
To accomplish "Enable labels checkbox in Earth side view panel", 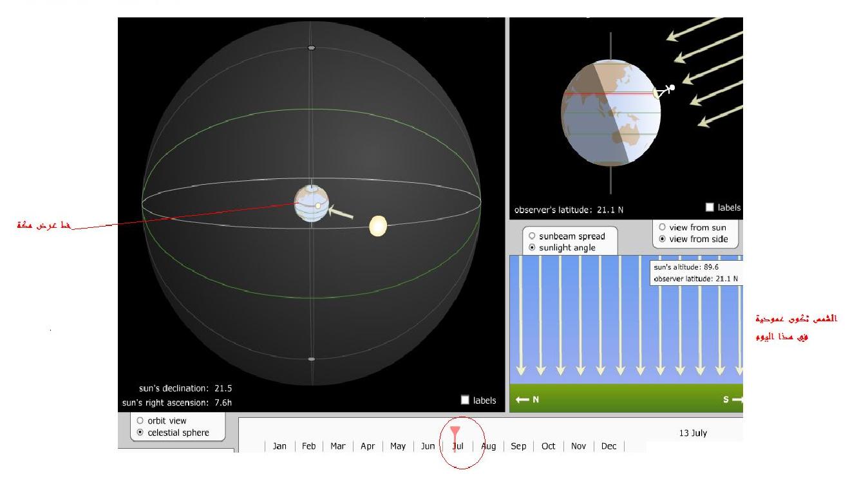I will [x=710, y=207].
